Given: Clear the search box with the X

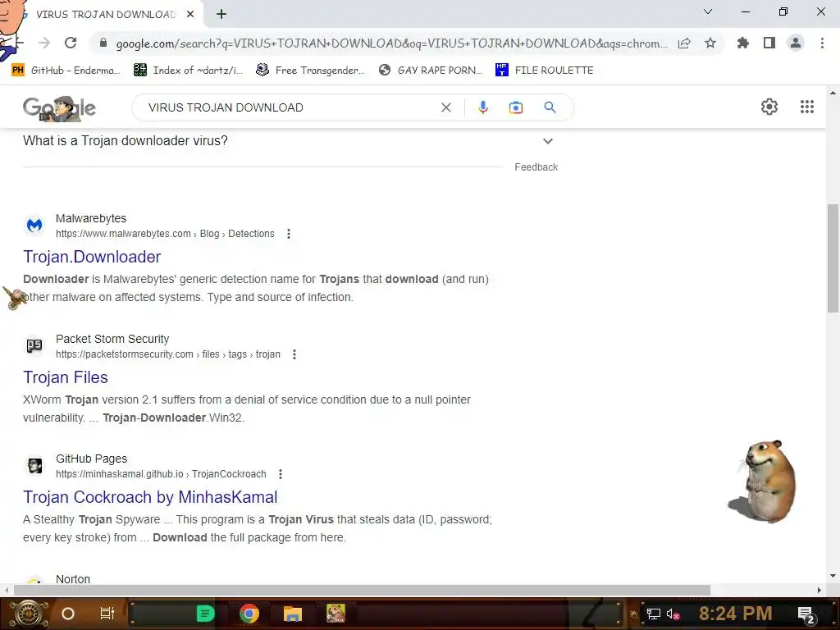Looking at the screenshot, I should (445, 107).
